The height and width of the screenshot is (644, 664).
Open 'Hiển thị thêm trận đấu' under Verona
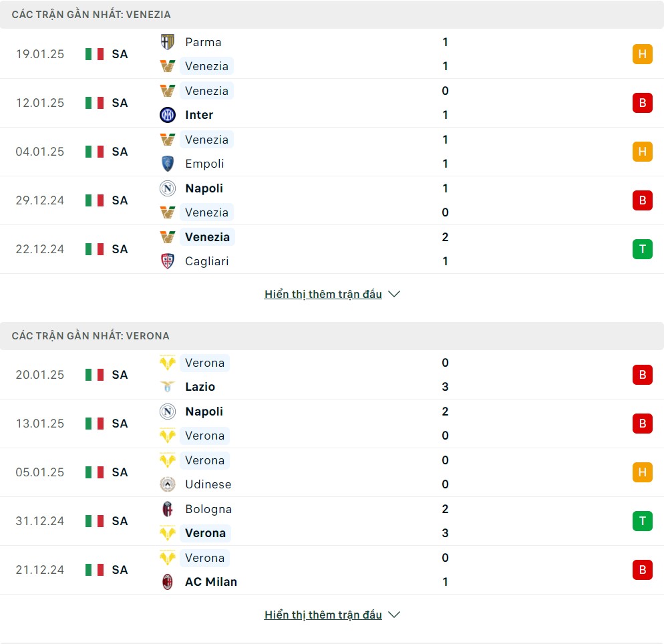323,615
